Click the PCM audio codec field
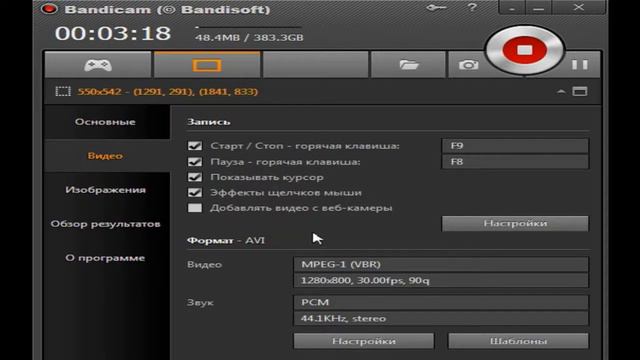The image size is (640, 360). coord(441,302)
